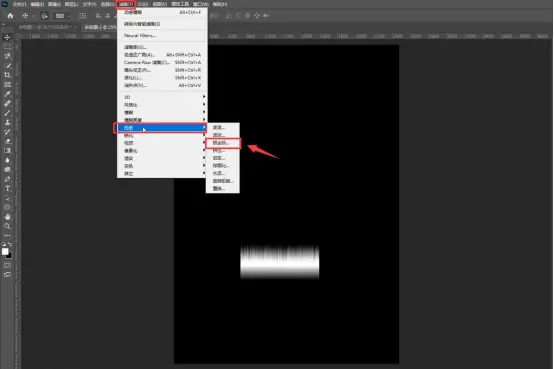Select the Path Selection tool
Viewport: 554px width, 369px height.
pos(7,198)
